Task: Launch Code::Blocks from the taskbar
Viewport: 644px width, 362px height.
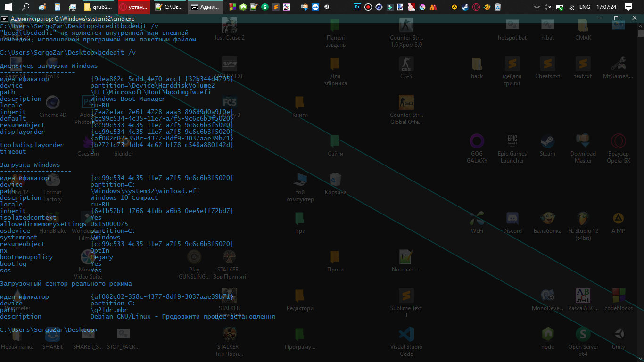Action: (x=232, y=7)
